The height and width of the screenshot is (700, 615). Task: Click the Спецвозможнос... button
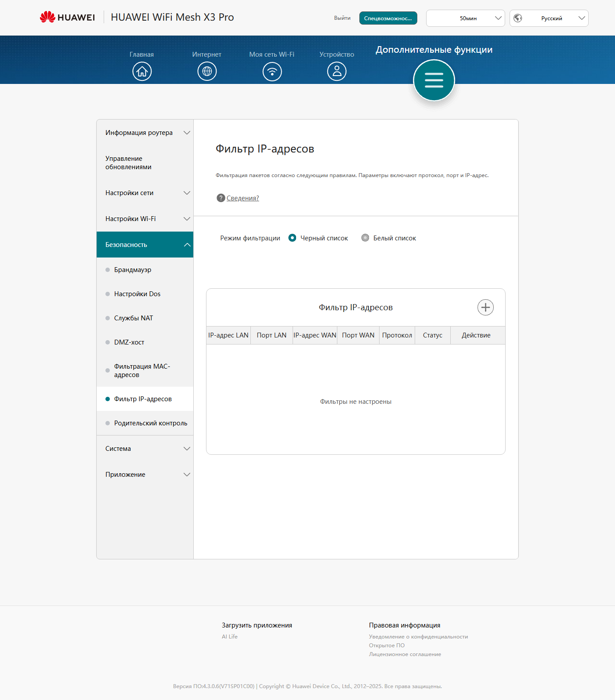(x=388, y=18)
